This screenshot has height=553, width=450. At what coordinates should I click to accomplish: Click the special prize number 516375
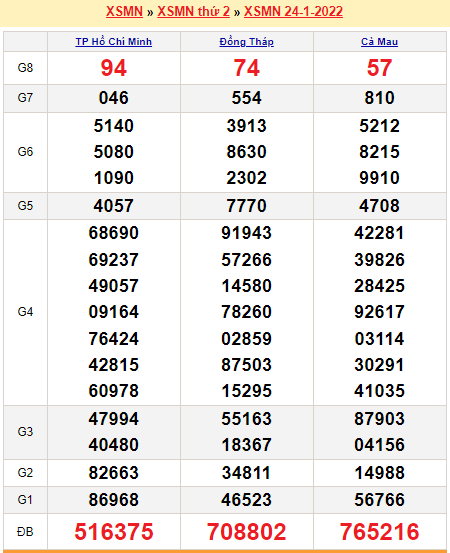114,531
